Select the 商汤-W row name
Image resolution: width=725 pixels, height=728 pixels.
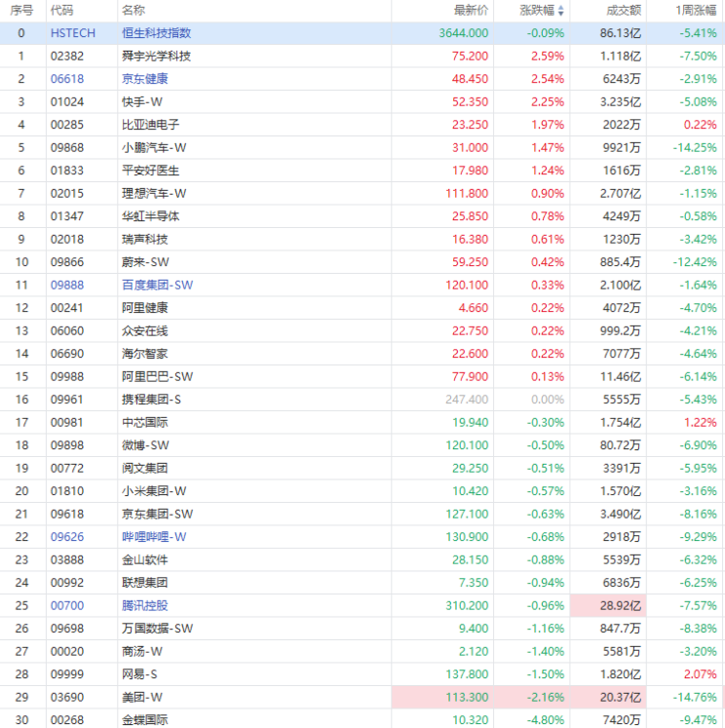click(142, 652)
